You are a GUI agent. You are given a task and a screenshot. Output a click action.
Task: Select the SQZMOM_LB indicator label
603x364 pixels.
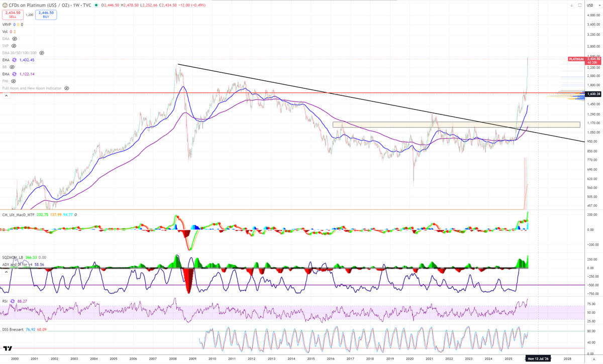coord(14,258)
